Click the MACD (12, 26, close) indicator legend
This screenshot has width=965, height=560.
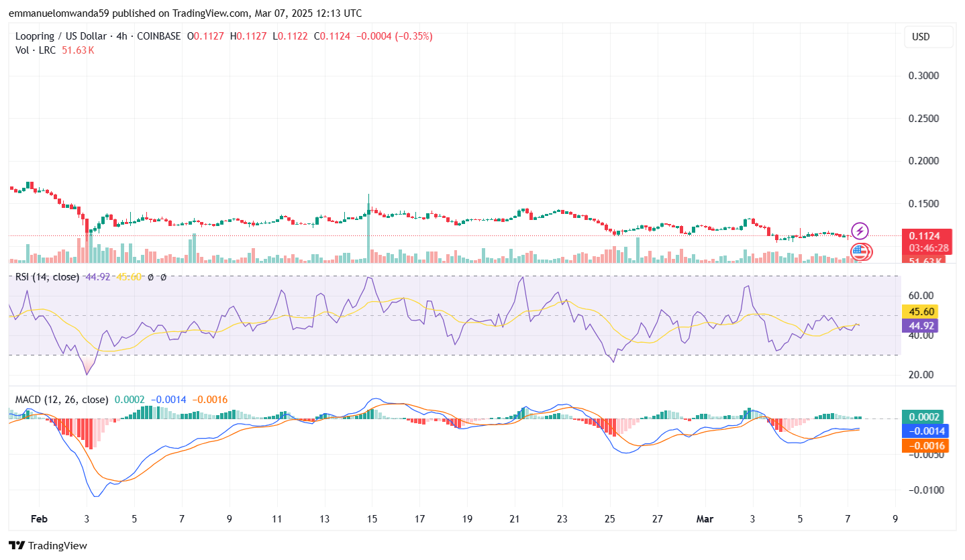tap(62, 399)
